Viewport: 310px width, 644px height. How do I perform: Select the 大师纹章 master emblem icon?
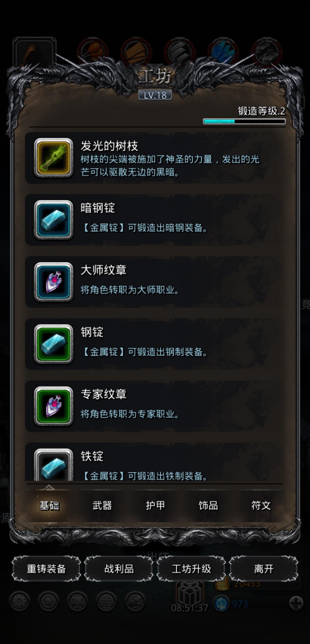click(53, 282)
